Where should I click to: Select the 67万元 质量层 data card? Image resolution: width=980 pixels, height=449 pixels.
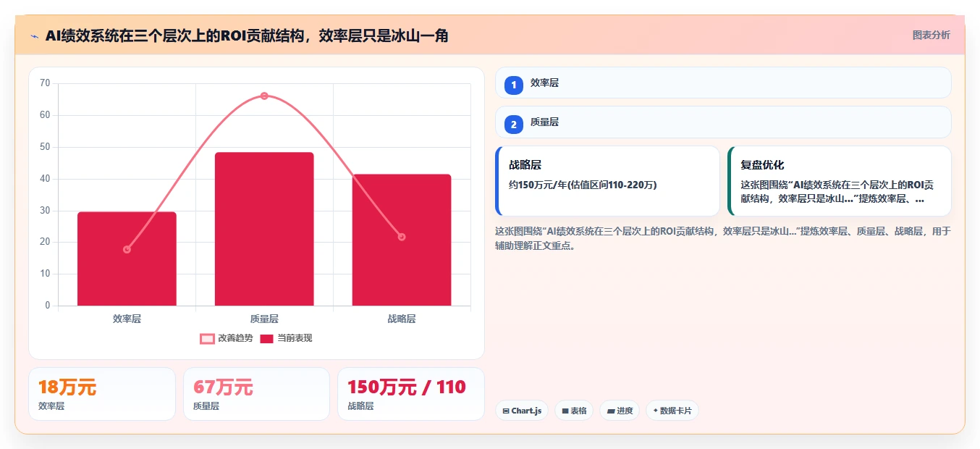[256, 394]
